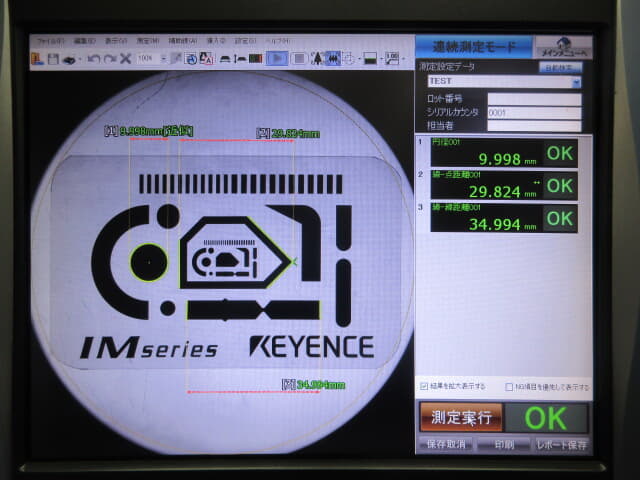The image size is (640, 480).
Task: Click the black-and-green split view icon
Action: [x=370, y=59]
